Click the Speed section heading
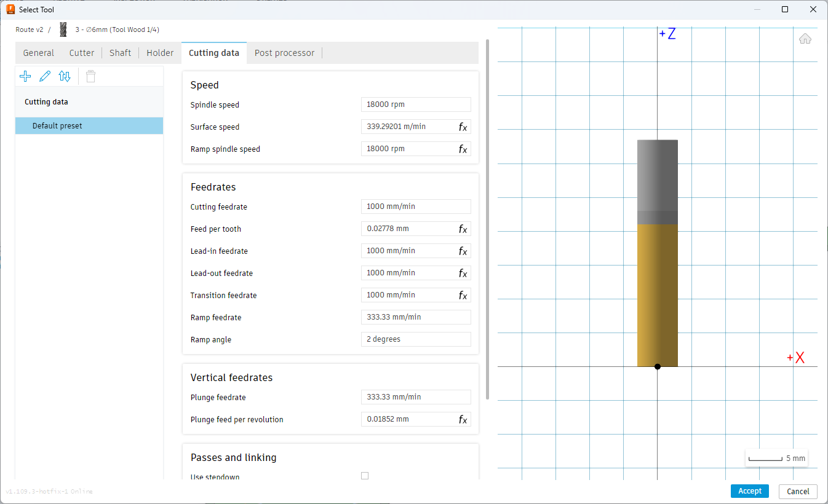828x504 pixels. [x=205, y=85]
